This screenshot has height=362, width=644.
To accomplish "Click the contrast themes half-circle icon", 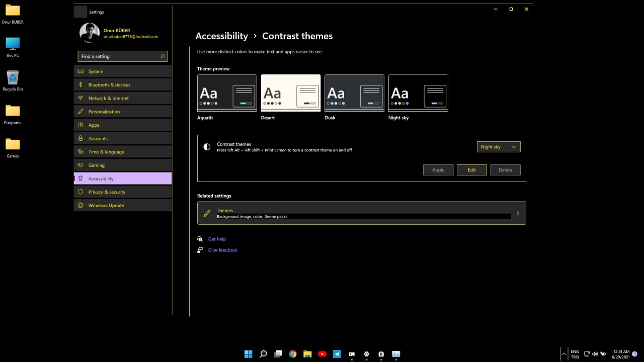I will [x=207, y=147].
